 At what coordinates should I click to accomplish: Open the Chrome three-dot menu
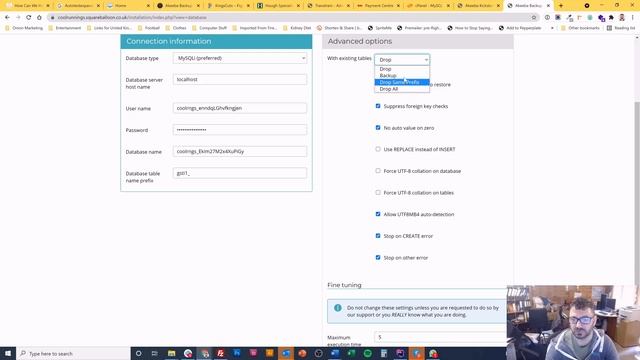[x=633, y=18]
